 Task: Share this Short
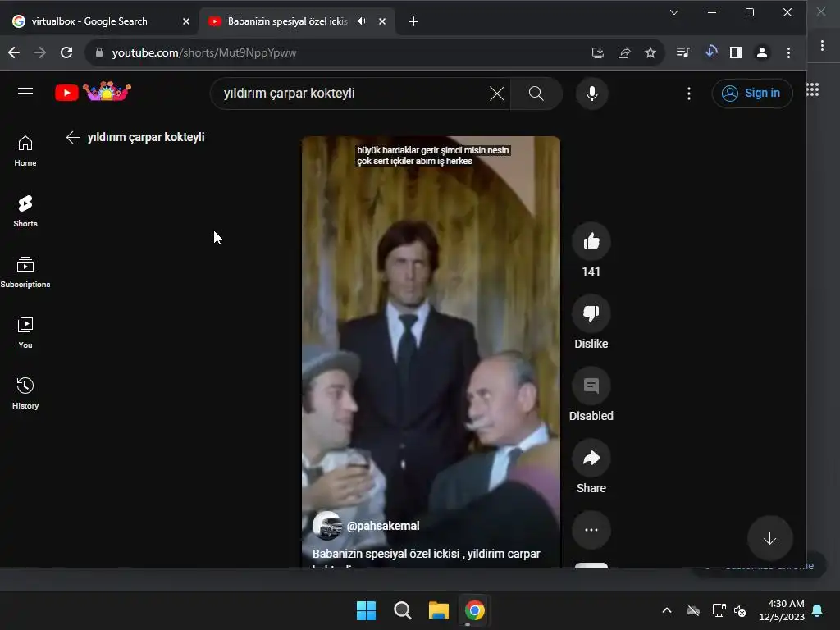pos(591,458)
